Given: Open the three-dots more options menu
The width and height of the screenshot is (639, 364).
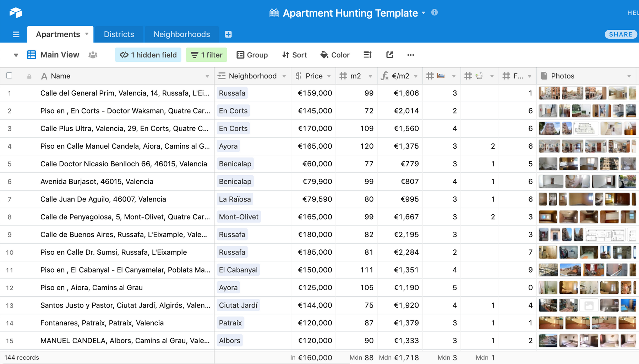Looking at the screenshot, I should (411, 55).
